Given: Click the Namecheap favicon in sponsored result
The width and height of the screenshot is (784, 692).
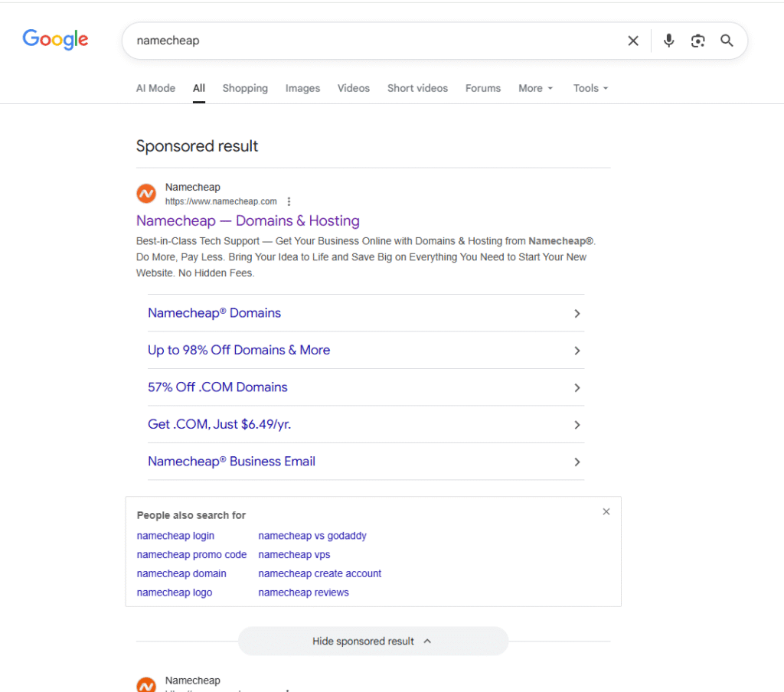Looking at the screenshot, I should [x=146, y=194].
